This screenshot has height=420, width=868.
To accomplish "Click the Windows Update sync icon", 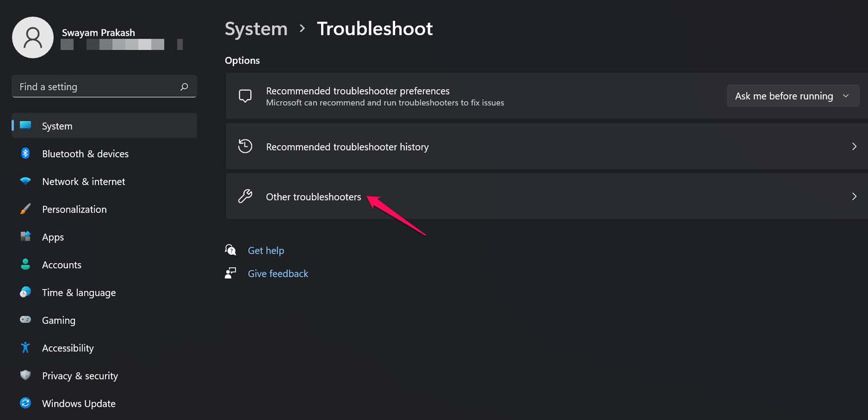I will [26, 403].
